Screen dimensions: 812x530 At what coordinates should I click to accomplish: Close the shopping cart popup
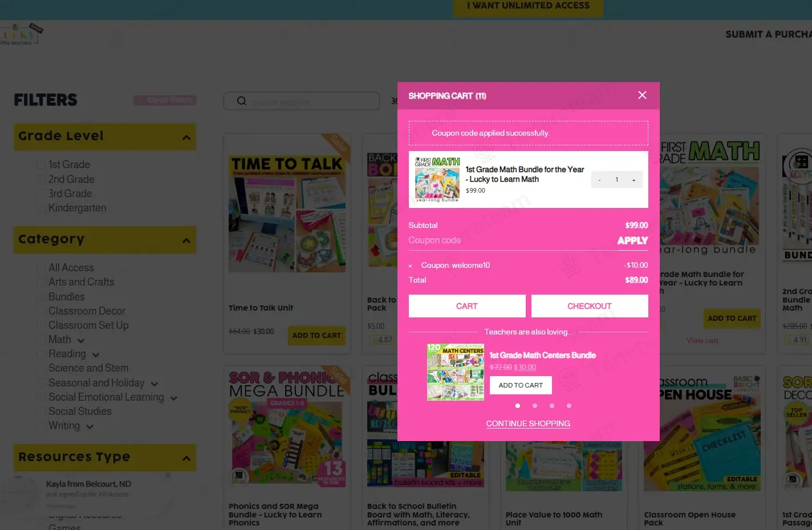point(642,95)
